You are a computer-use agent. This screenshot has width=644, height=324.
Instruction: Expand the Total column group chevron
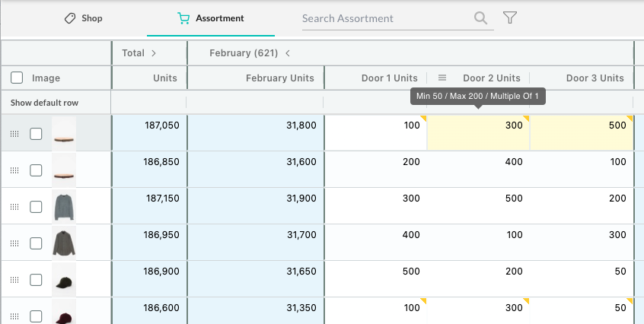coord(154,53)
